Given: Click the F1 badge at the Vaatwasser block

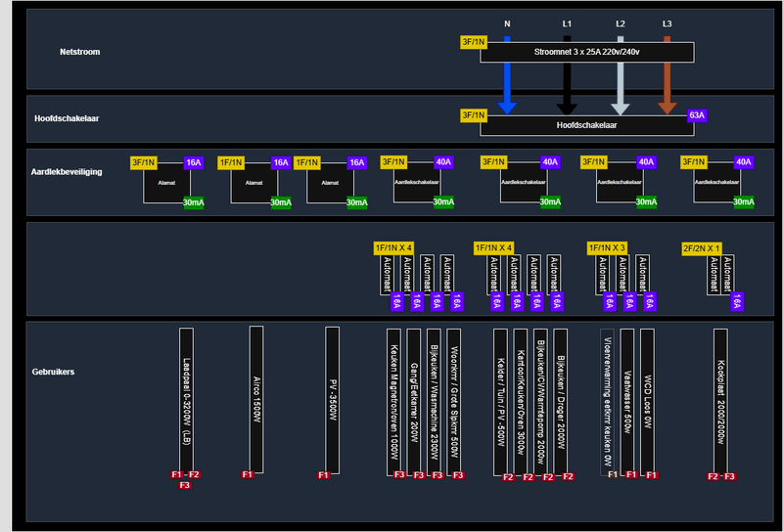Looking at the screenshot, I should (631, 474).
